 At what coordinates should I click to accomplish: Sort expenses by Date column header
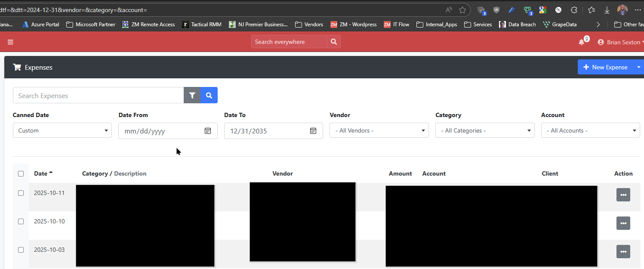pyautogui.click(x=41, y=174)
